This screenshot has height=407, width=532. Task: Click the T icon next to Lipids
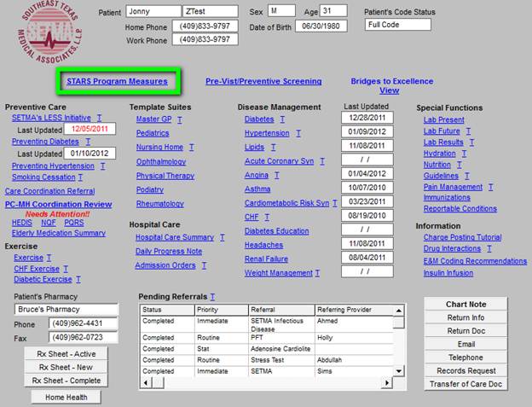274,148
